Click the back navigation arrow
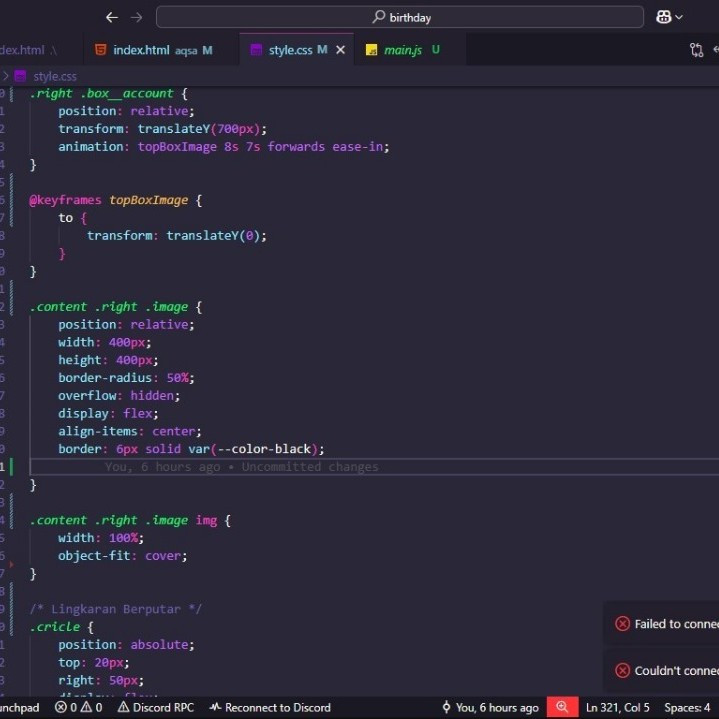Viewport: 719px width, 719px height. click(112, 17)
